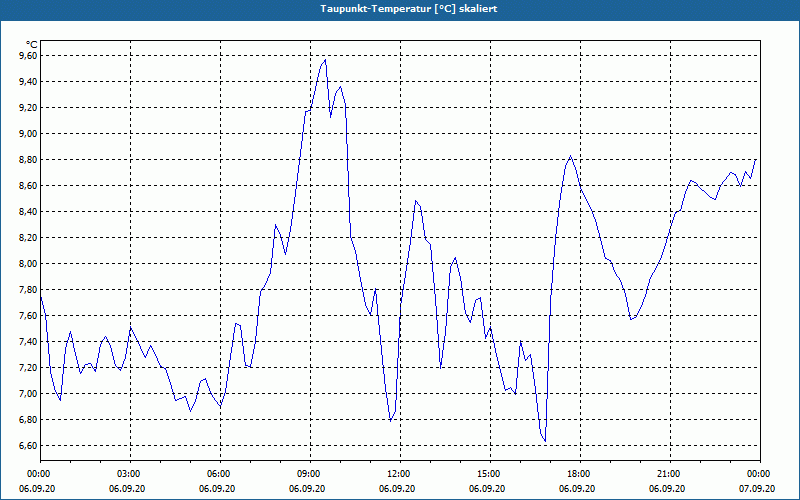Click the 8,00 y-axis value
The width and height of the screenshot is (800, 500).
tap(27, 264)
